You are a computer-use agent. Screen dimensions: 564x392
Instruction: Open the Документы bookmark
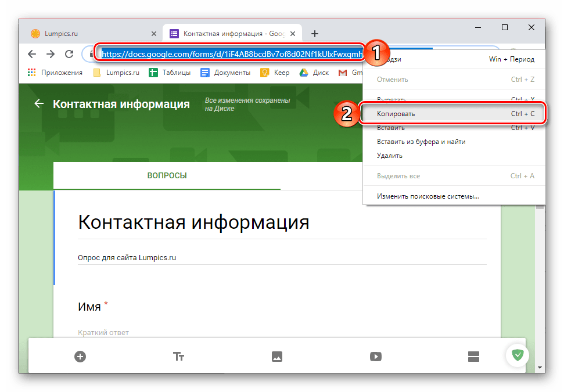(225, 73)
